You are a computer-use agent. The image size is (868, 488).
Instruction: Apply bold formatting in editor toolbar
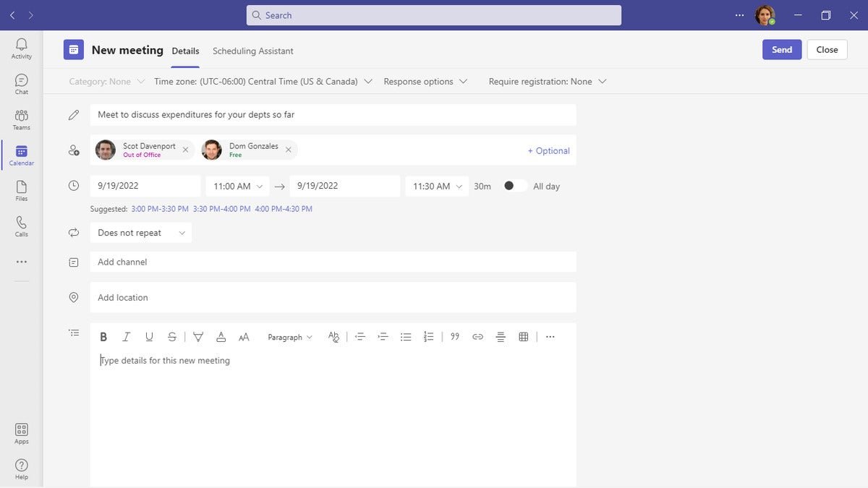tap(103, 337)
